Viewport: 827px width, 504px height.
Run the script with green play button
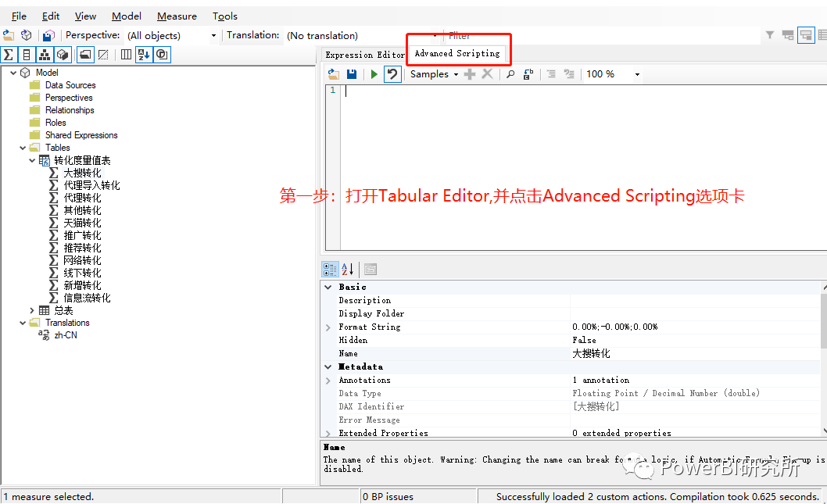pos(374,74)
